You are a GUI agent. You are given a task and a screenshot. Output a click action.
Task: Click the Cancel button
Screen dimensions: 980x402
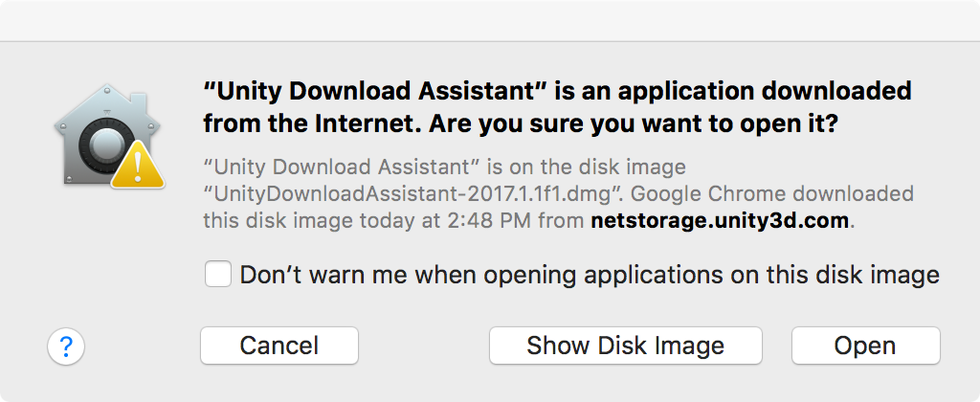[279, 346]
